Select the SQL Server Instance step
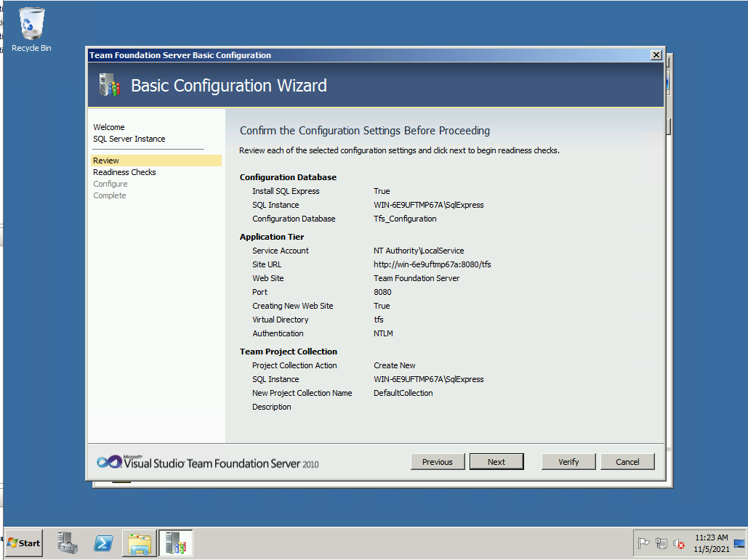 click(x=129, y=139)
